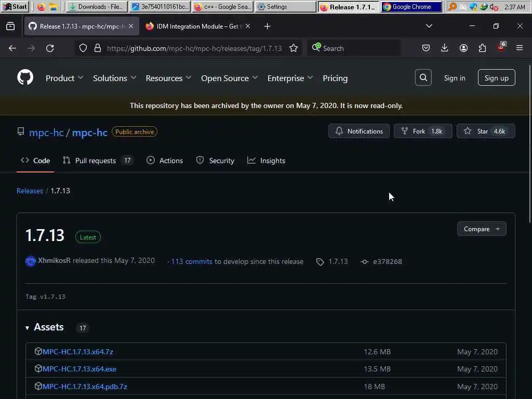532x399 pixels.
Task: Expand the Enterprise menu
Action: click(x=290, y=78)
